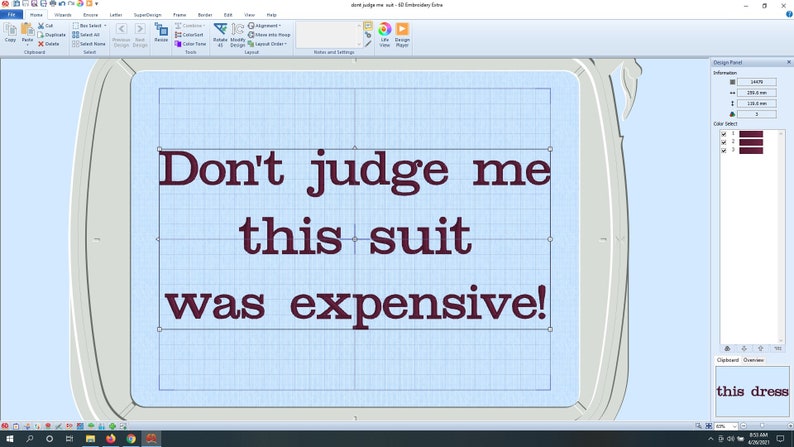This screenshot has height=447, width=794.
Task: Run ColorSort on the design
Action: 189,34
